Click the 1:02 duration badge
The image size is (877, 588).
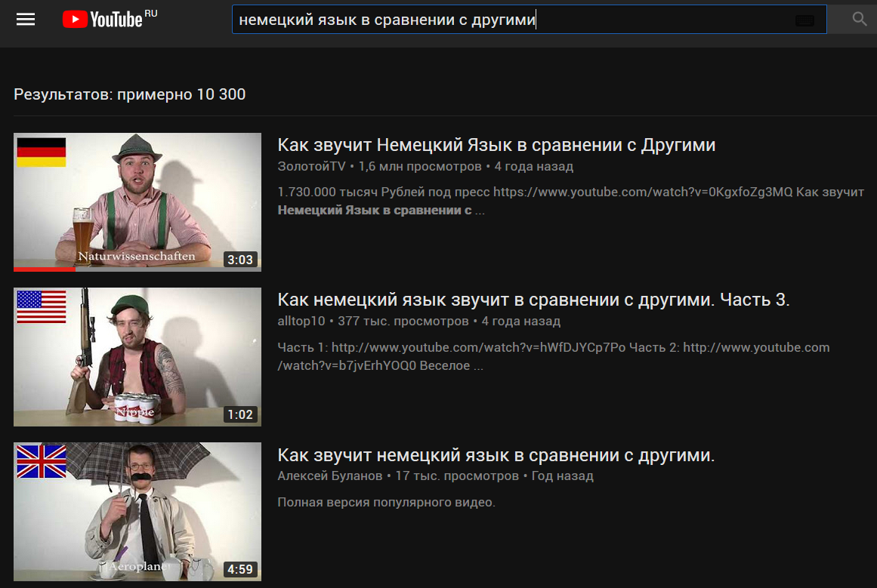[x=240, y=414]
